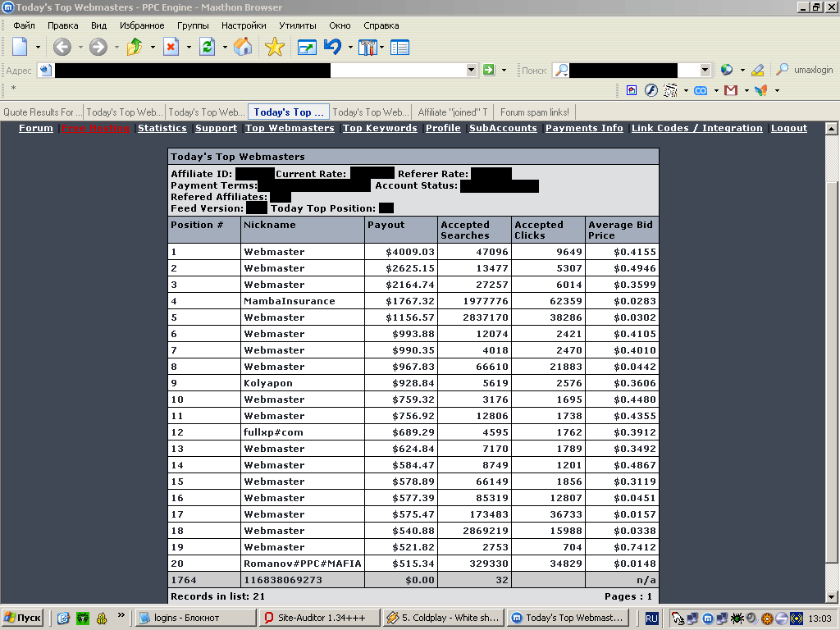Image resolution: width=840 pixels, height=630 pixels.
Task: Open the Statistics link
Action: coord(162,128)
